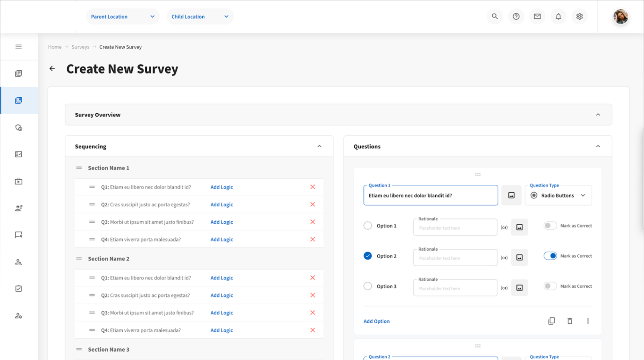This screenshot has height=360, width=644.
Task: Fill Rationale field for Option 1
Action: coord(455,227)
